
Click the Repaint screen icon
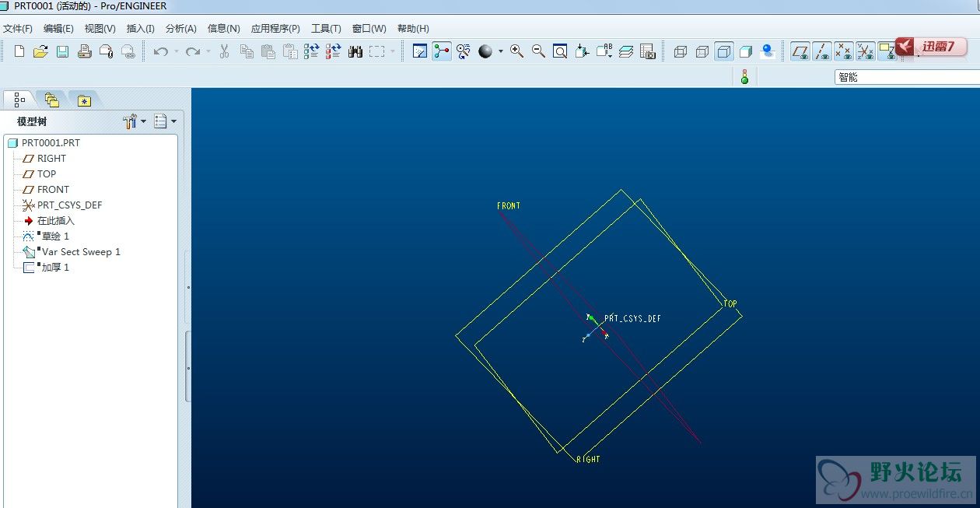tap(420, 51)
